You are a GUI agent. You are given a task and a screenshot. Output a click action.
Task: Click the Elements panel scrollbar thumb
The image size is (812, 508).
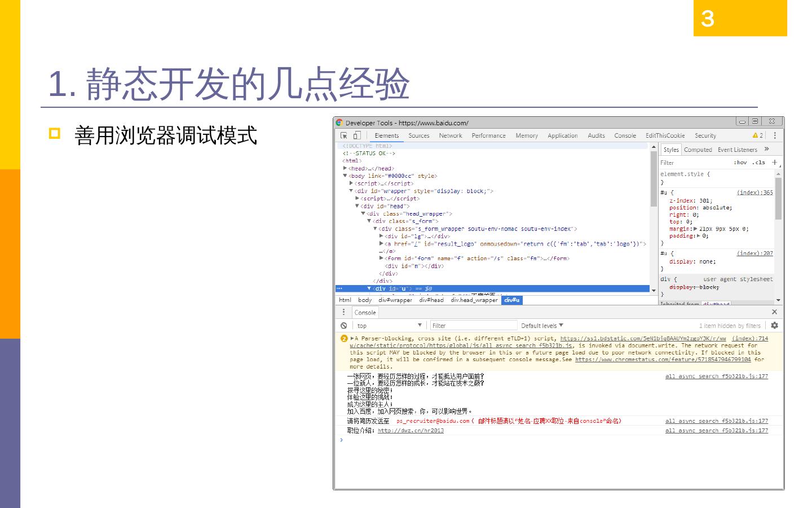(x=654, y=178)
